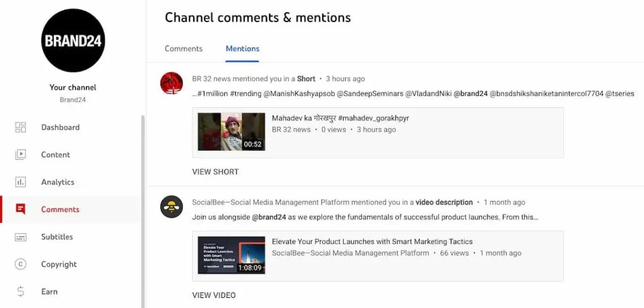Click the 'Channel comments & mentions' heading
Screen dimensions: 644x308
pyautogui.click(x=258, y=17)
